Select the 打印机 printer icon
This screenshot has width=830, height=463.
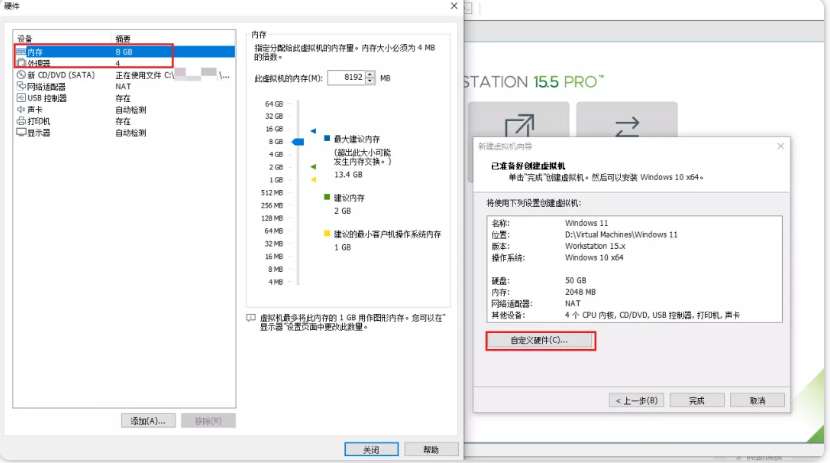pyautogui.click(x=21, y=121)
